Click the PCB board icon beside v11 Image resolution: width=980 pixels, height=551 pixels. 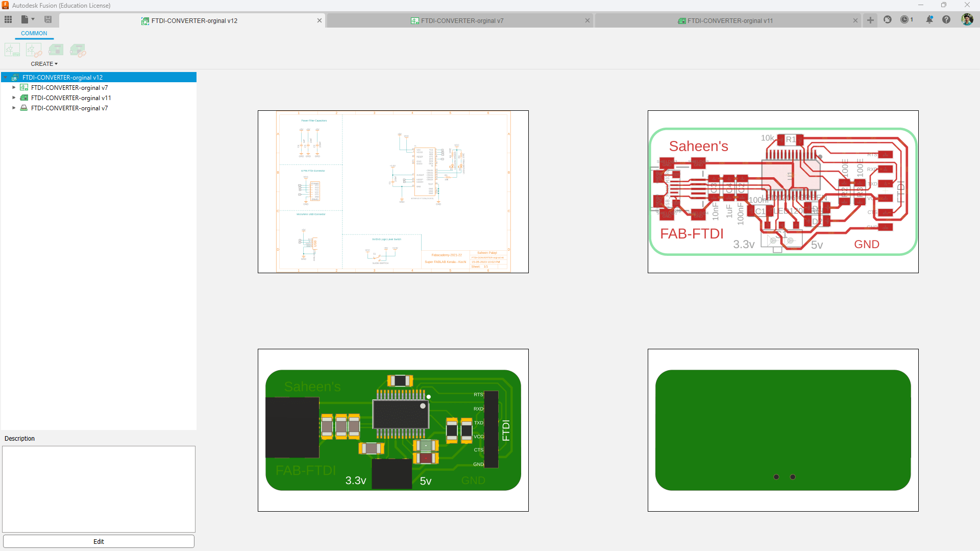tap(24, 98)
